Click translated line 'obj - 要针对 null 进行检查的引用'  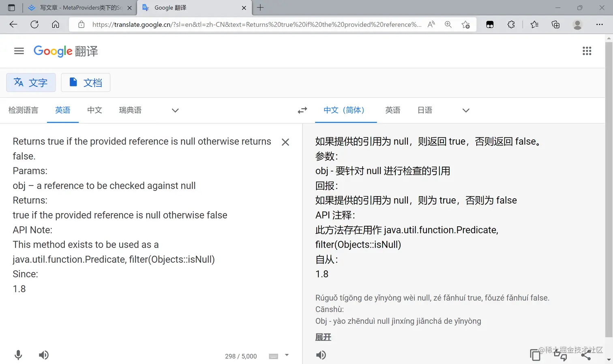click(383, 171)
